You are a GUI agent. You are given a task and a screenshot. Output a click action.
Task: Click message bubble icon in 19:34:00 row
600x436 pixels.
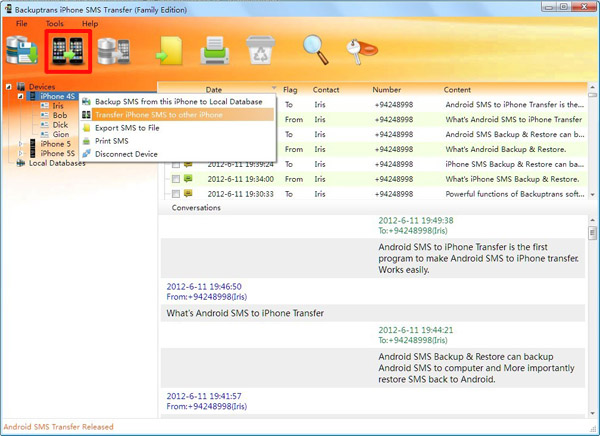(188, 178)
